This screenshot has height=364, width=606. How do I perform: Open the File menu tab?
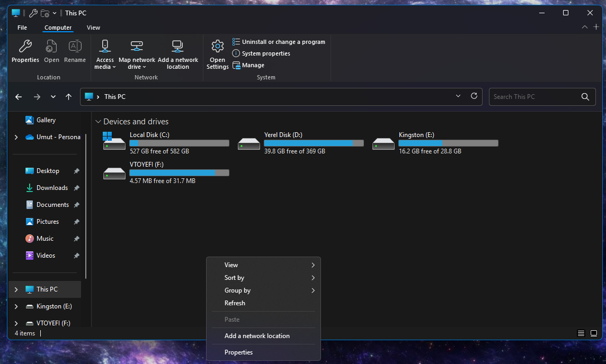coord(22,28)
